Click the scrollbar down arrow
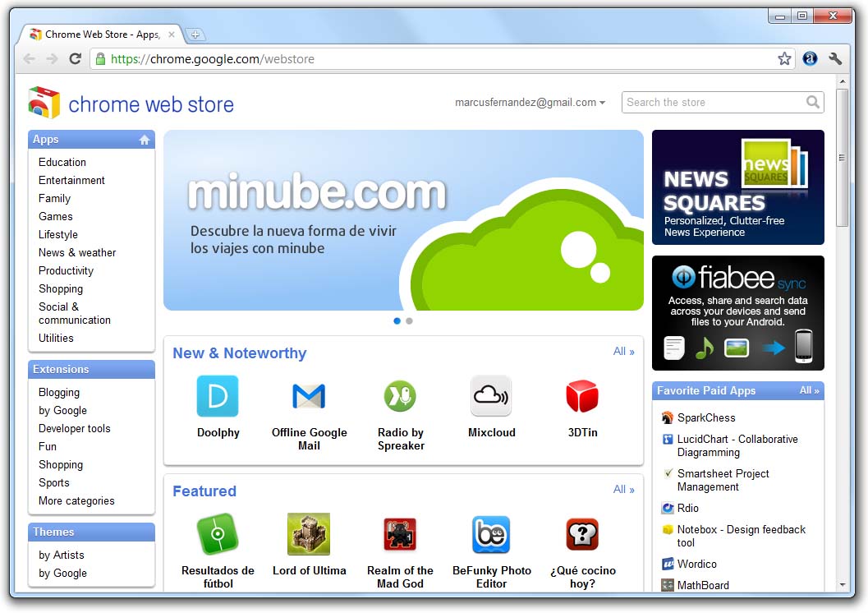This screenshot has height=613, width=868. tap(842, 585)
